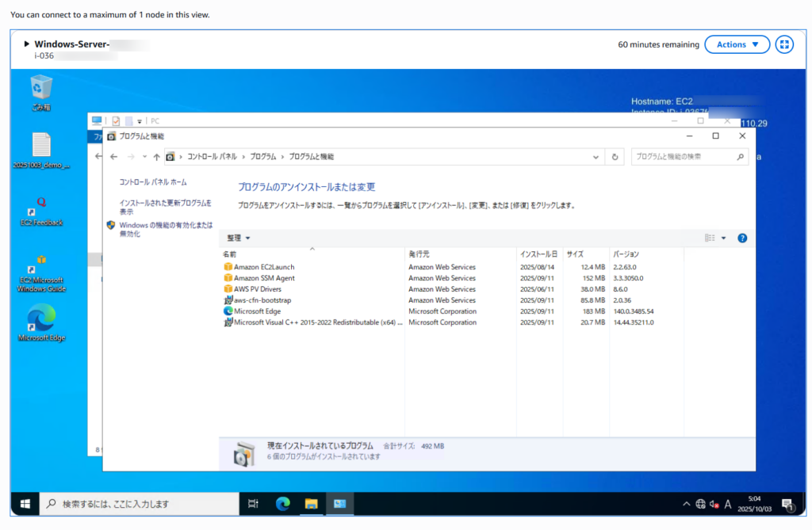Click the refresh button beside the address bar

point(615,157)
